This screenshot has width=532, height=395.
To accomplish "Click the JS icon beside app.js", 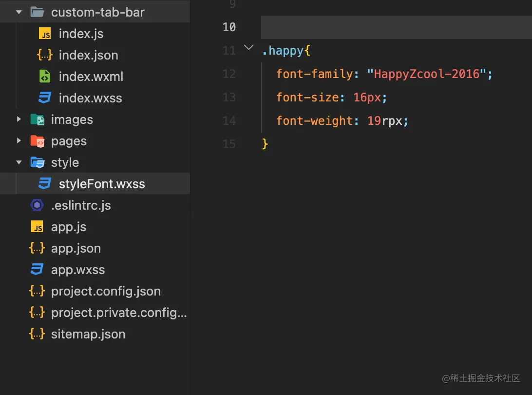I will tap(37, 227).
